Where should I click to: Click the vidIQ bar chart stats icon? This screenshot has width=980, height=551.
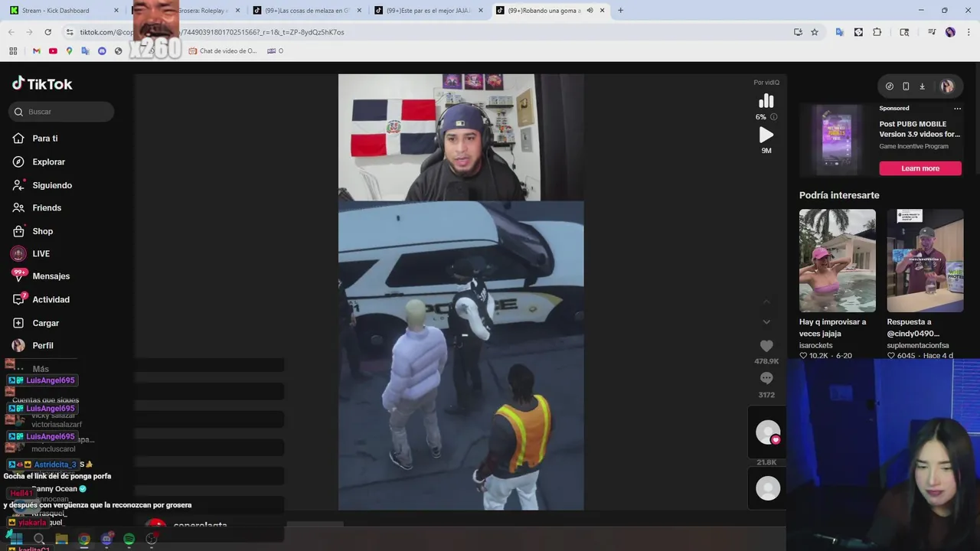point(766,101)
